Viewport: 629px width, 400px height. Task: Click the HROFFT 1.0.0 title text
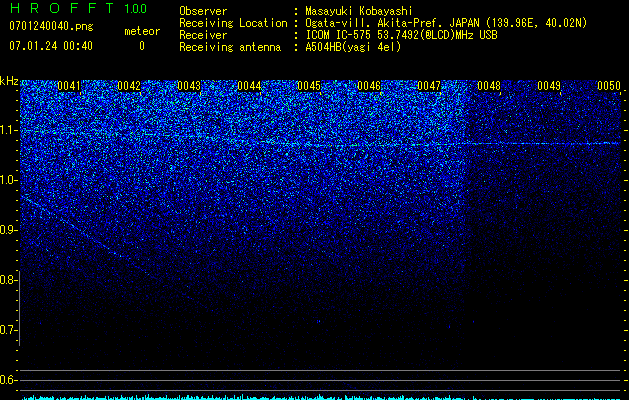pyautogui.click(x=78, y=8)
